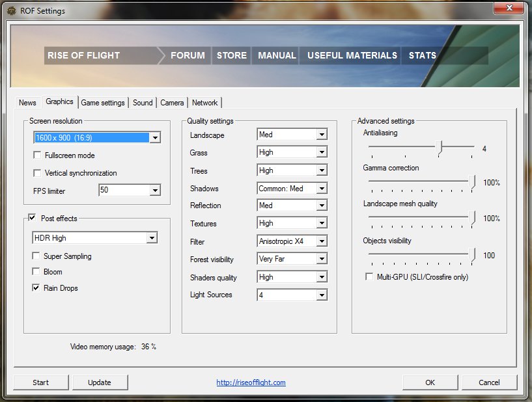Enable Fullscreen mode checkbox
The height and width of the screenshot is (402, 532).
pos(37,155)
